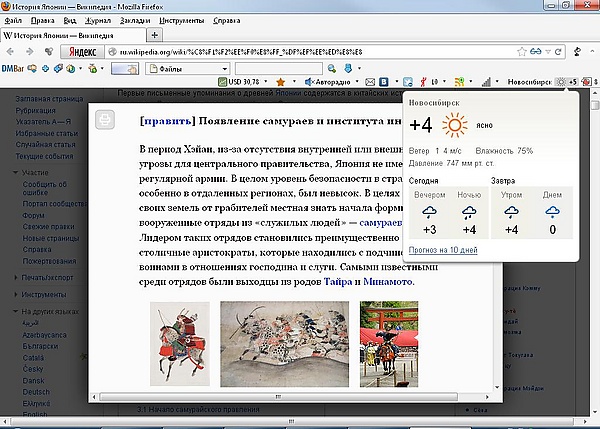
Task: Open the Прогноз на 10 дней link
Action: 443,250
